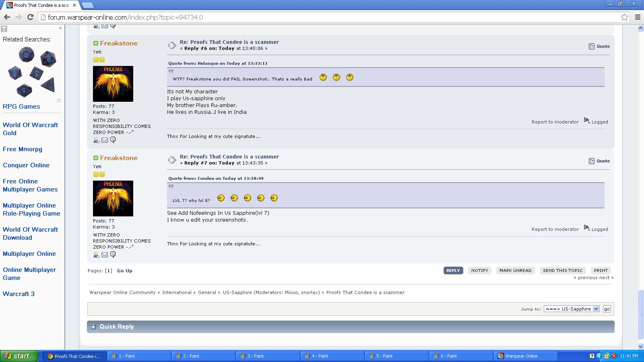This screenshot has height=362, width=644.
Task: Open Free Mmorpg related search
Action: (23, 149)
